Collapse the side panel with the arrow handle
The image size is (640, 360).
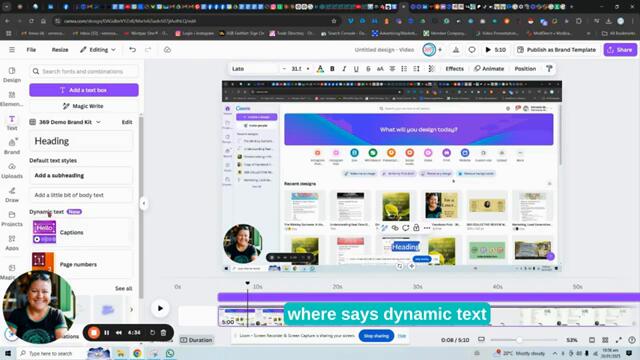pyautogui.click(x=144, y=203)
